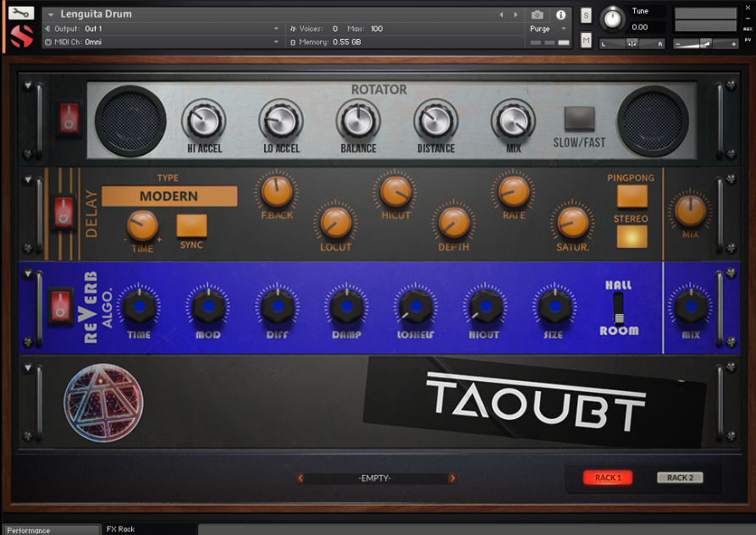
Task: Click the round Taoubt logo emblem
Action: point(104,402)
